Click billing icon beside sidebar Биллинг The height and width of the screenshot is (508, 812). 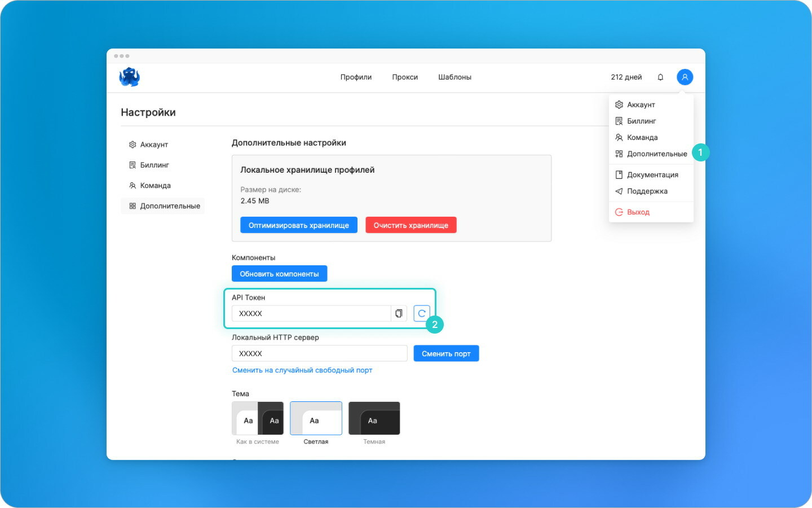pos(133,165)
